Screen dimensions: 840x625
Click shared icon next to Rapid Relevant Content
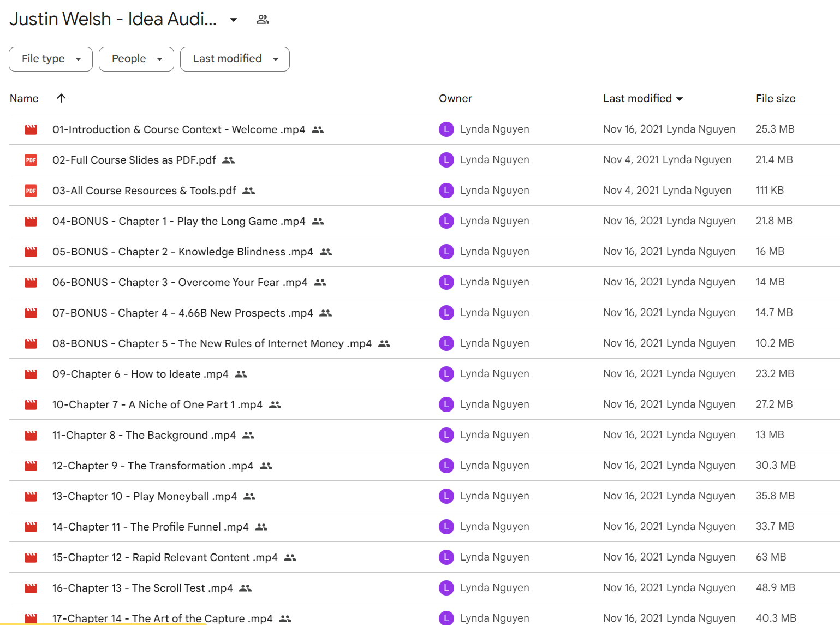point(290,558)
